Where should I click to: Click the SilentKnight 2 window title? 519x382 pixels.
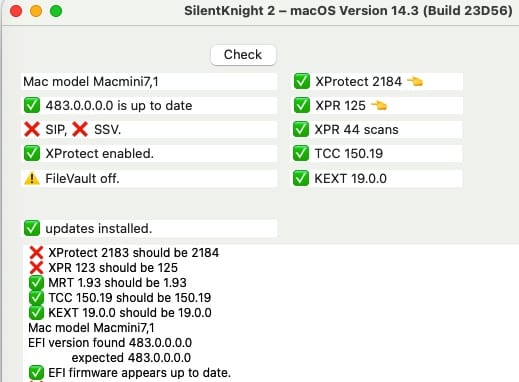tap(348, 11)
